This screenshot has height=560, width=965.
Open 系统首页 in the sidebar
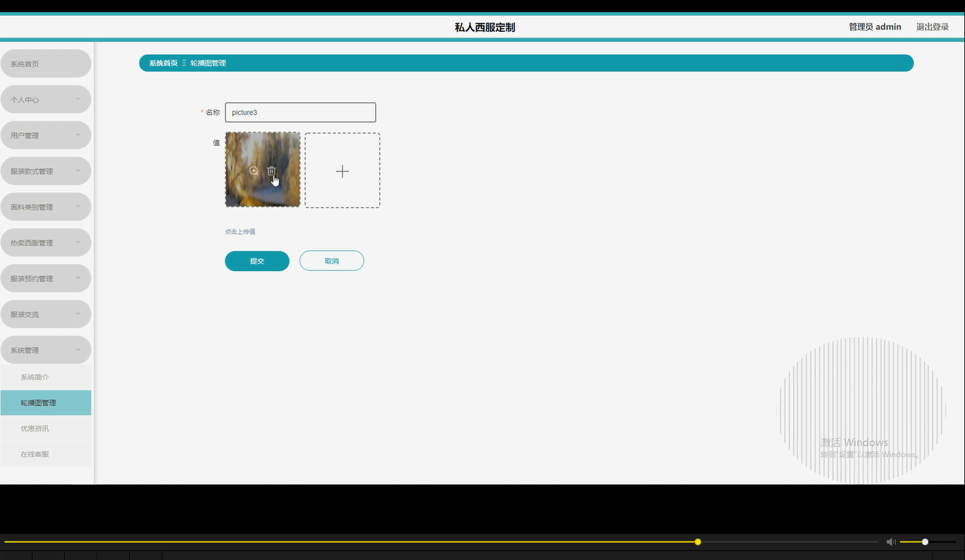46,64
